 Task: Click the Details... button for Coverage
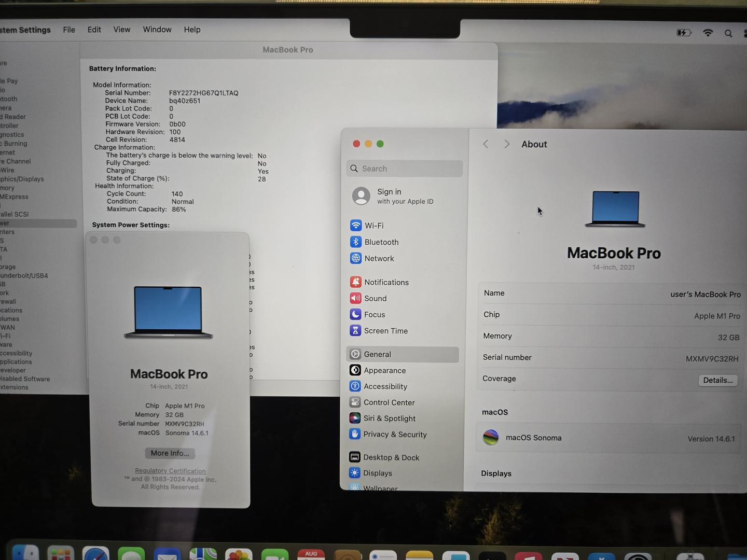718,380
